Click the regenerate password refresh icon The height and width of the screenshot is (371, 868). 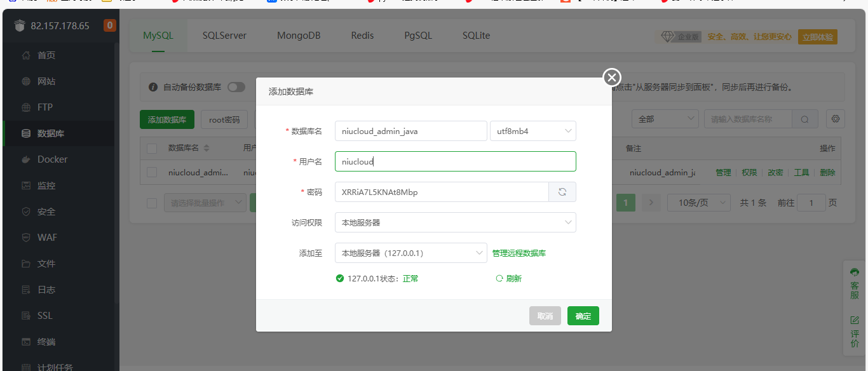pyautogui.click(x=562, y=192)
